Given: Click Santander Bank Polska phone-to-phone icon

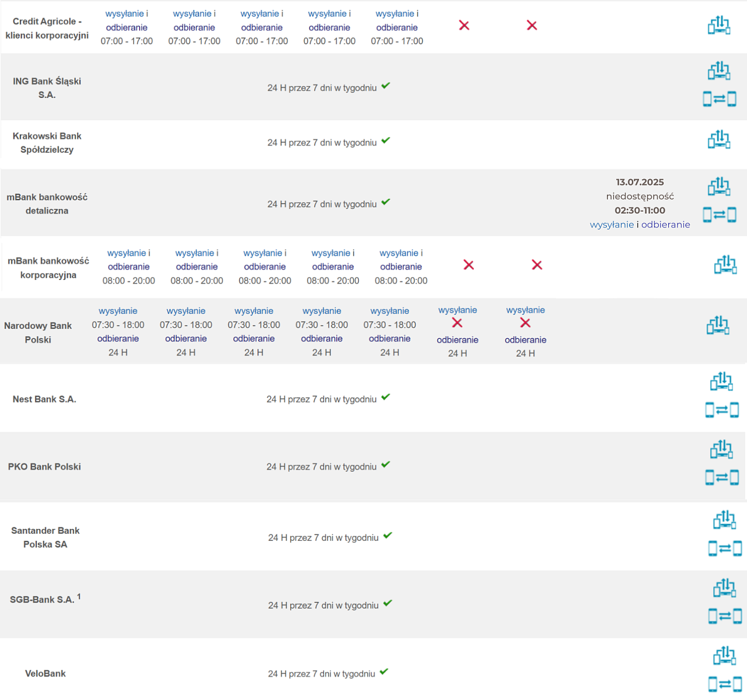Looking at the screenshot, I should [725, 548].
